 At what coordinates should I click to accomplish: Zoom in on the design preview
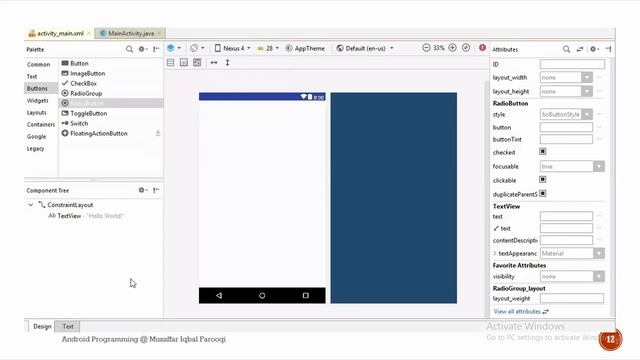click(x=452, y=48)
